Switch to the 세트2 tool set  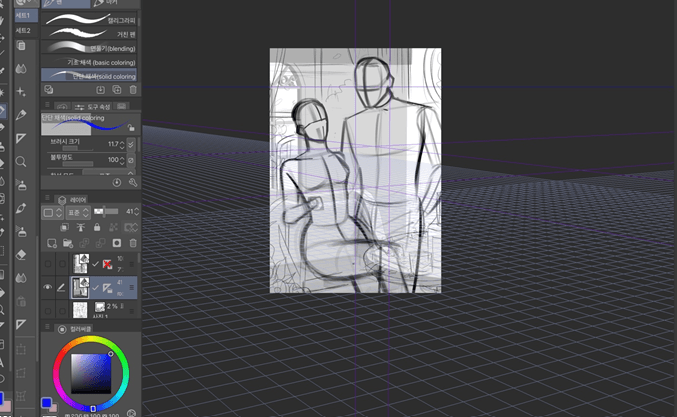point(26,31)
